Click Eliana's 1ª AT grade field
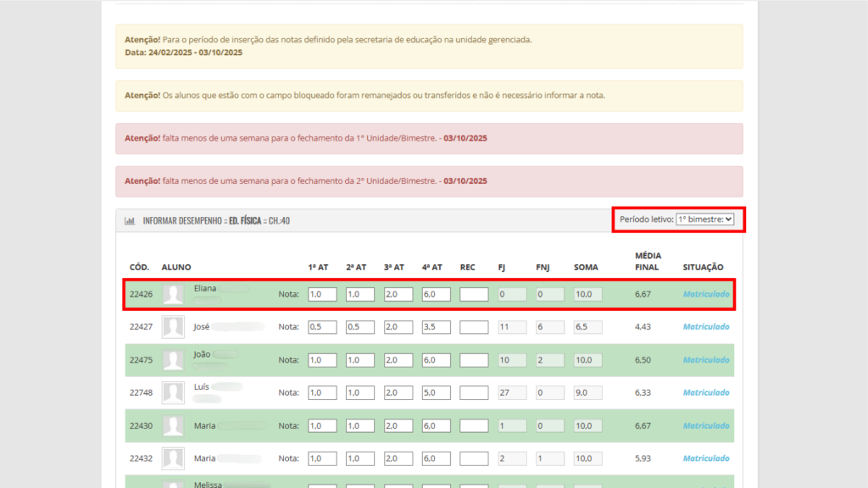The width and height of the screenshot is (868, 488). 322,295
